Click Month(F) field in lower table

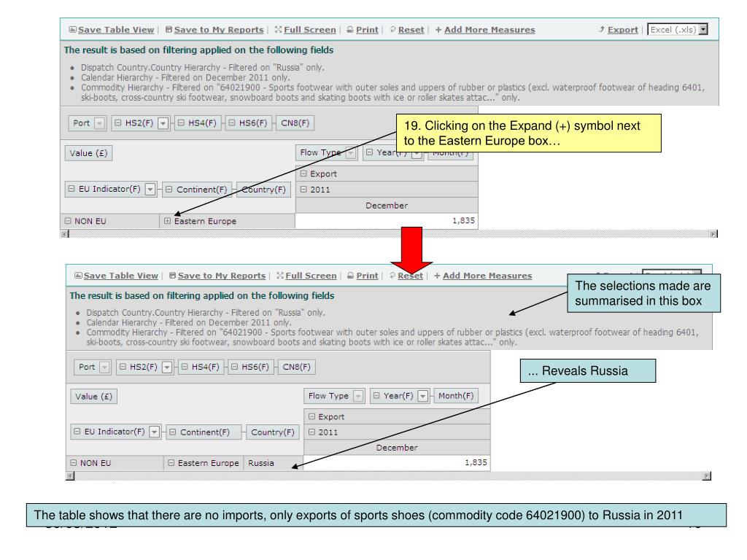pyautogui.click(x=456, y=396)
